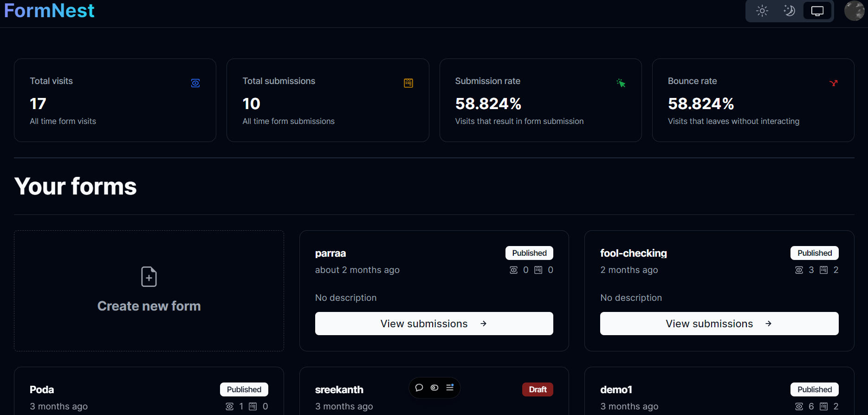Click the Published badge on demo1

(815, 389)
